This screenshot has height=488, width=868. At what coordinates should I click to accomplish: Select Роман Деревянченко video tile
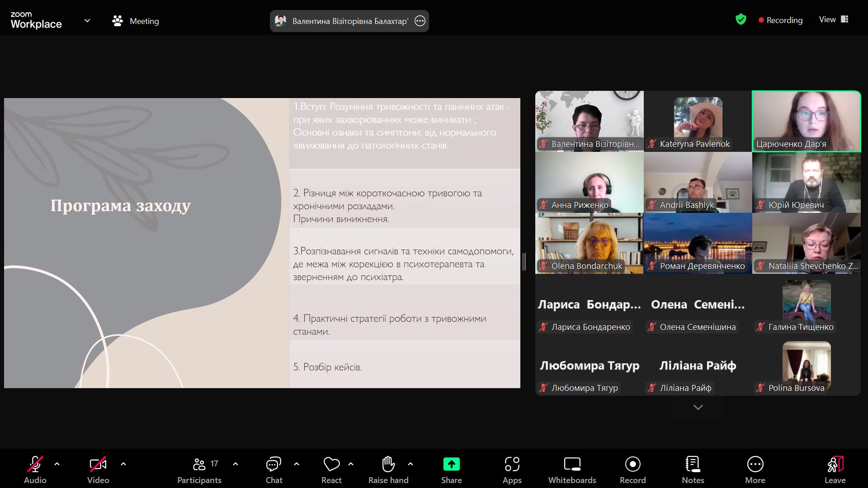[x=698, y=243]
